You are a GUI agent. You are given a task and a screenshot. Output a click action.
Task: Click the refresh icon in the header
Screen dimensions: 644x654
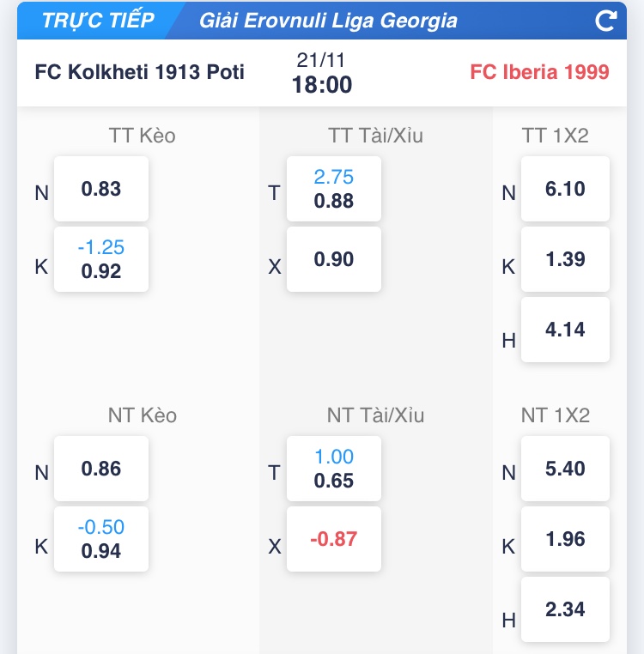[x=606, y=21]
